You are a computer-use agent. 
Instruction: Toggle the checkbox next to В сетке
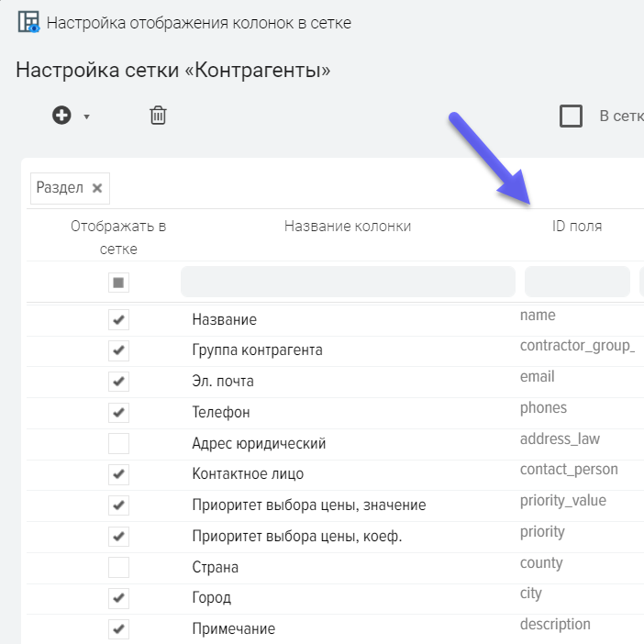572,116
